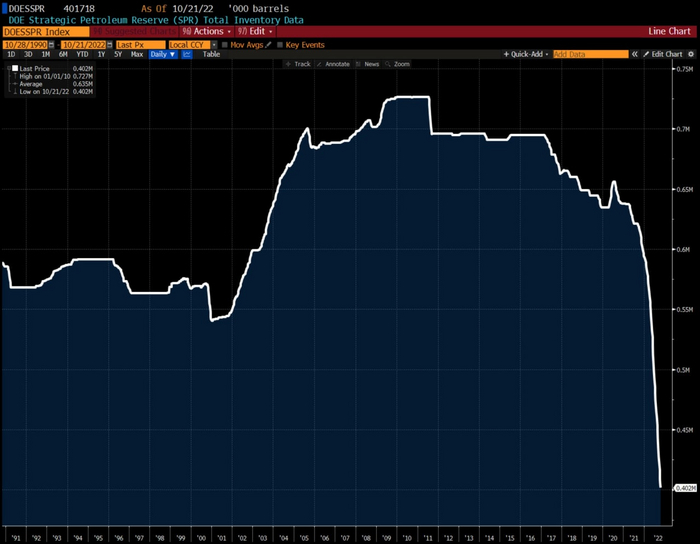Click the Mov Avgs pencil edit icon
The width and height of the screenshot is (700, 544).
click(x=268, y=45)
